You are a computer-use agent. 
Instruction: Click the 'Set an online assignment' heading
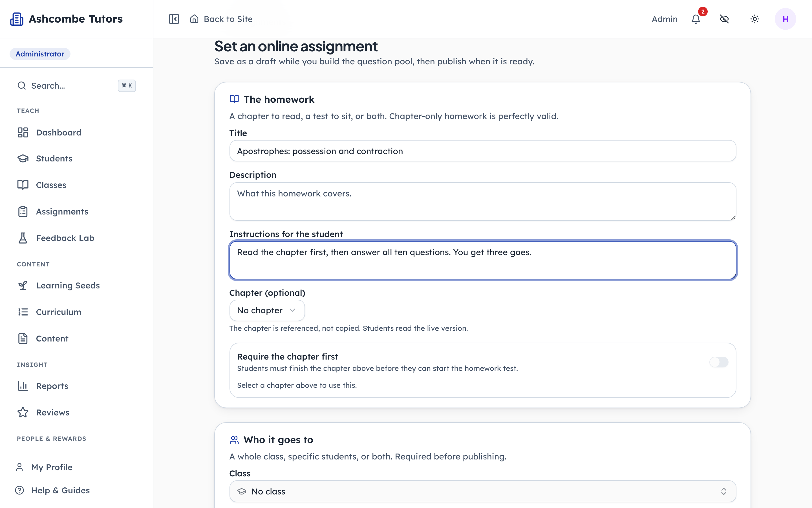pos(296,46)
